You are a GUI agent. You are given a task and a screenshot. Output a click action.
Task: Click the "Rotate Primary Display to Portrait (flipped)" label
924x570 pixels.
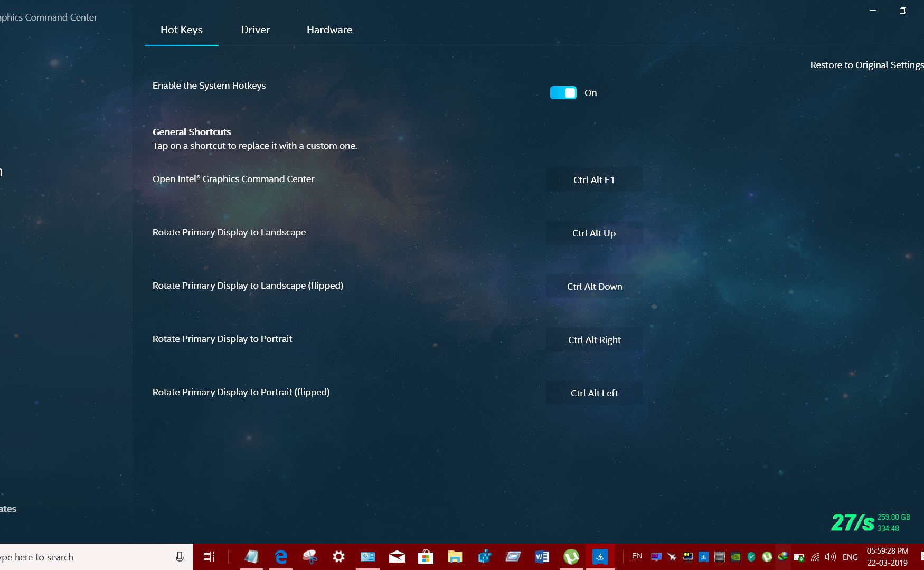(241, 392)
